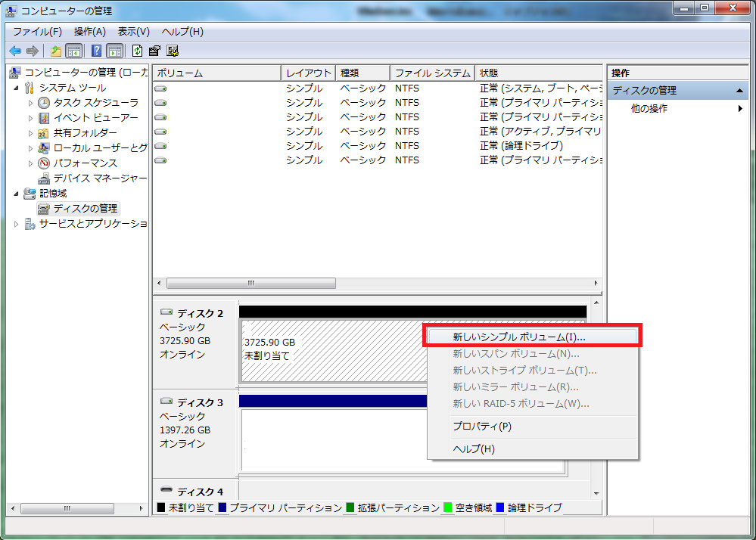This screenshot has height=540, width=756.
Task: Click the ディスク 2 drive icon
Action: click(166, 312)
